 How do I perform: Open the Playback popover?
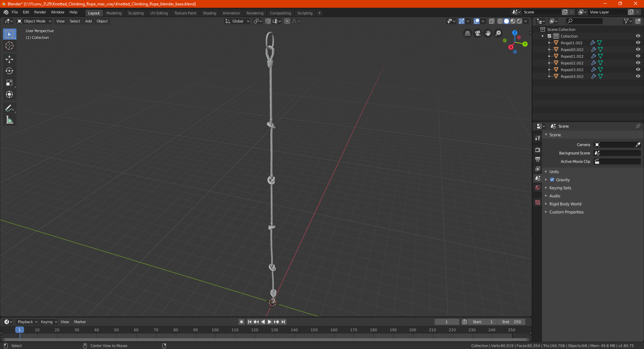click(27, 322)
